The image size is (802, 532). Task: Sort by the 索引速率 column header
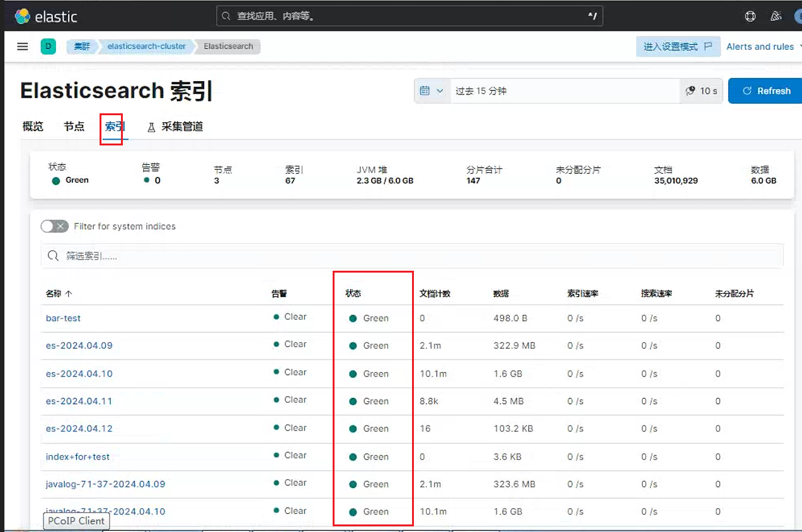[x=583, y=293]
